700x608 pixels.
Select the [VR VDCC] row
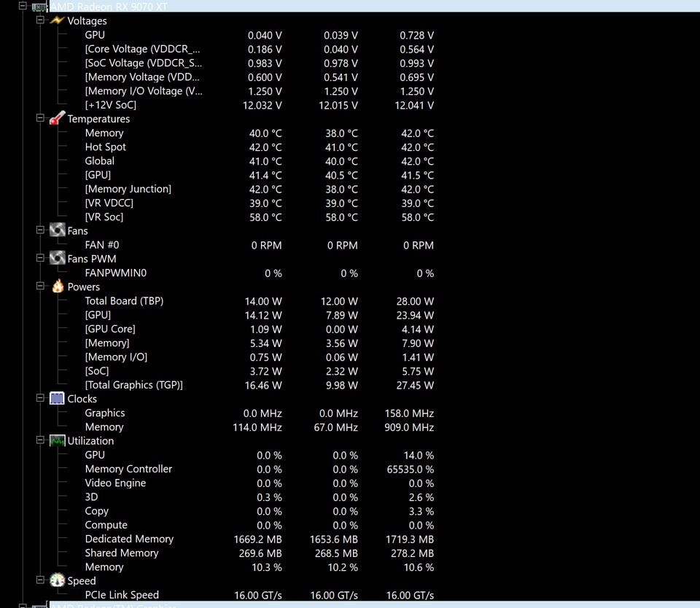[259, 203]
